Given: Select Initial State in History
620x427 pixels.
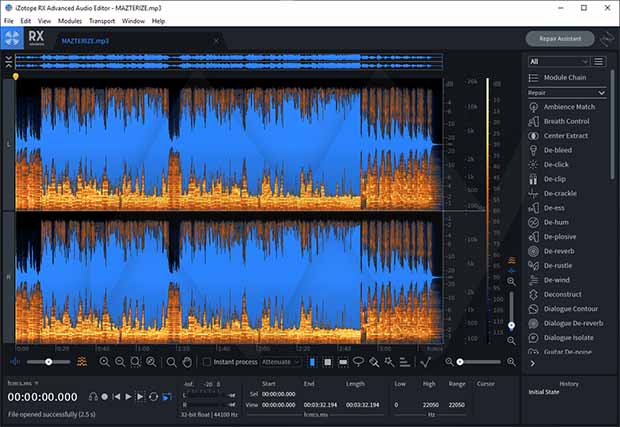Looking at the screenshot, I should click(544, 392).
